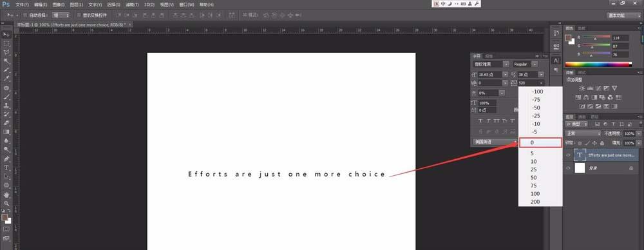This screenshot has height=250, width=644.
Task: Select the Rectangular Marquee tool
Action: (x=6, y=43)
